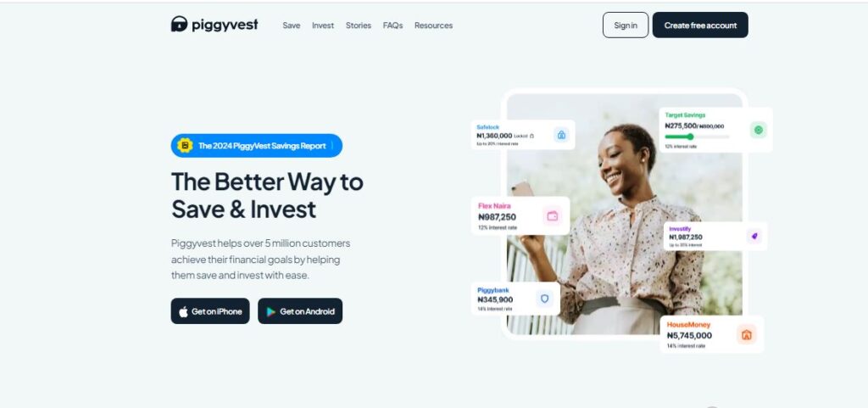This screenshot has width=868, height=408.
Task: Open the Invest menu
Action: [x=323, y=25]
